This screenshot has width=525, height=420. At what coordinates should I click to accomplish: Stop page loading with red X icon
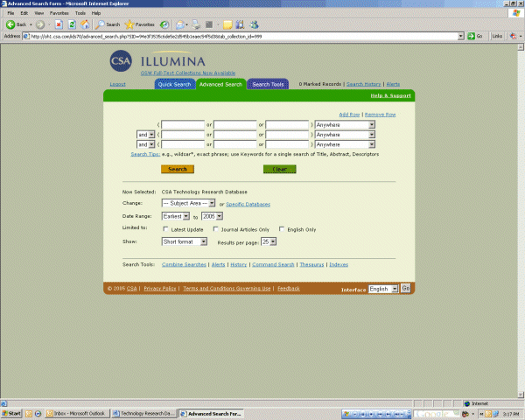coord(59,24)
